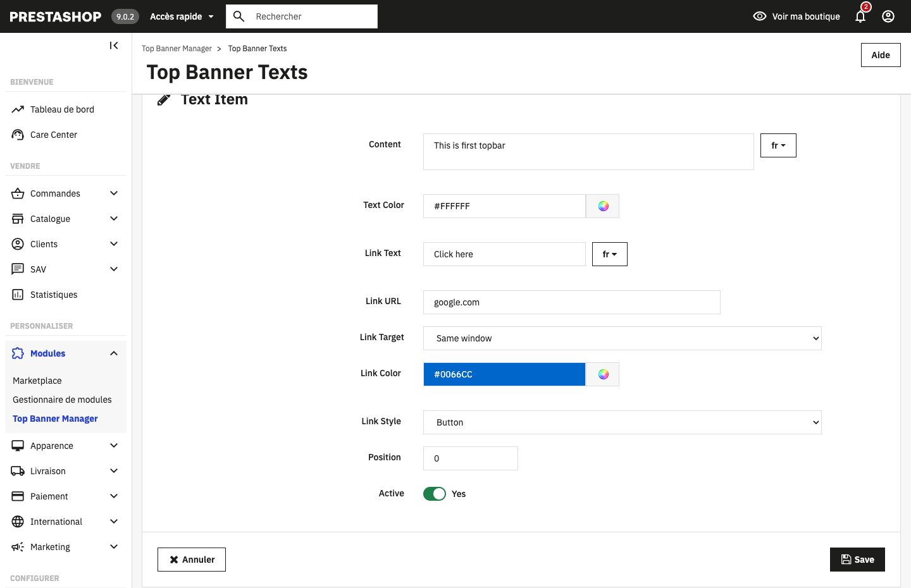Expand the SAV submenu chevron
Viewport: 911px width, 588px height.
(114, 269)
